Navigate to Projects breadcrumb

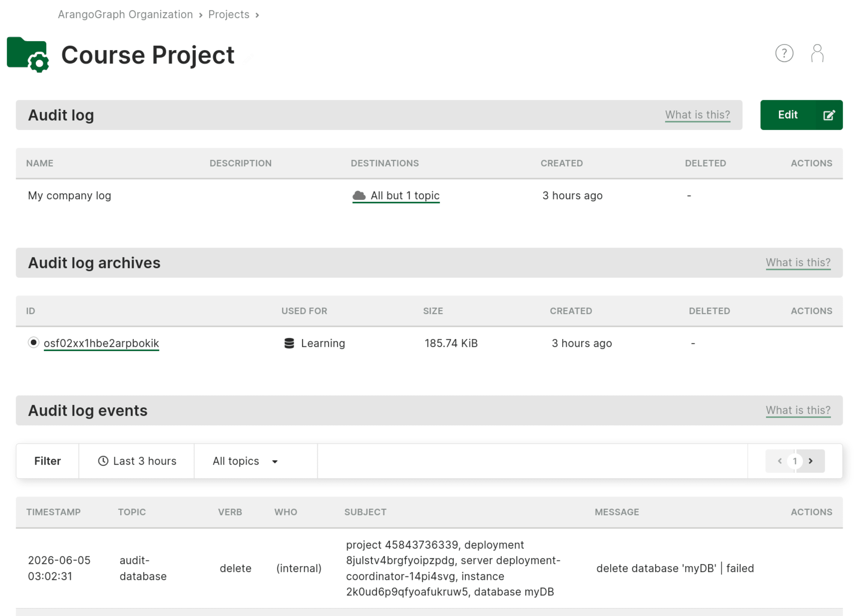(x=229, y=14)
